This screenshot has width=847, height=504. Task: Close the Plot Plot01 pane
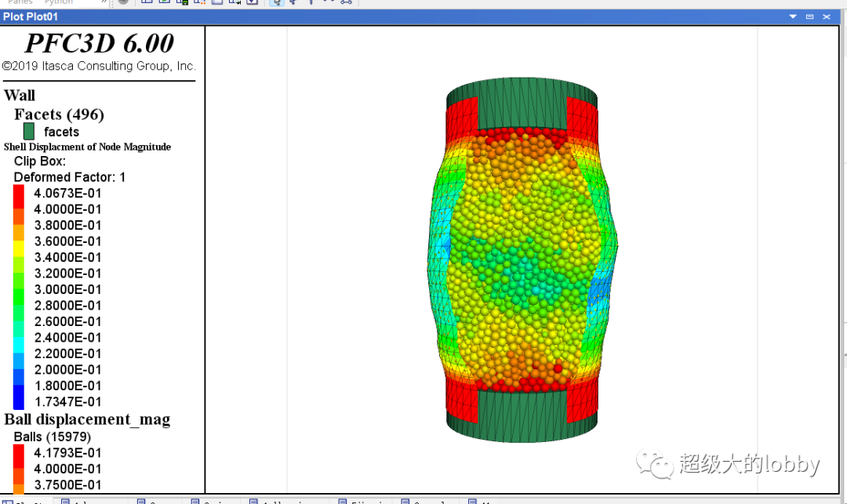point(826,16)
